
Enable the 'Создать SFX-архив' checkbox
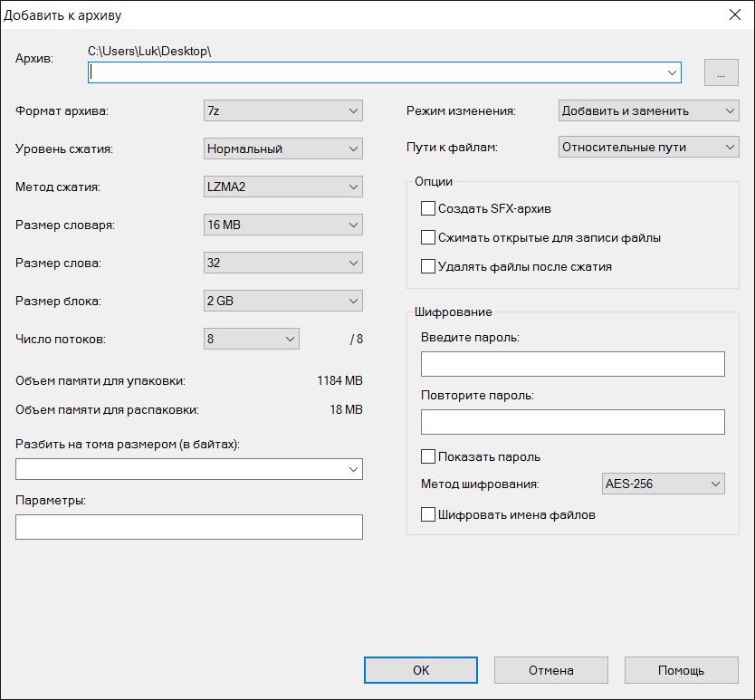point(428,208)
